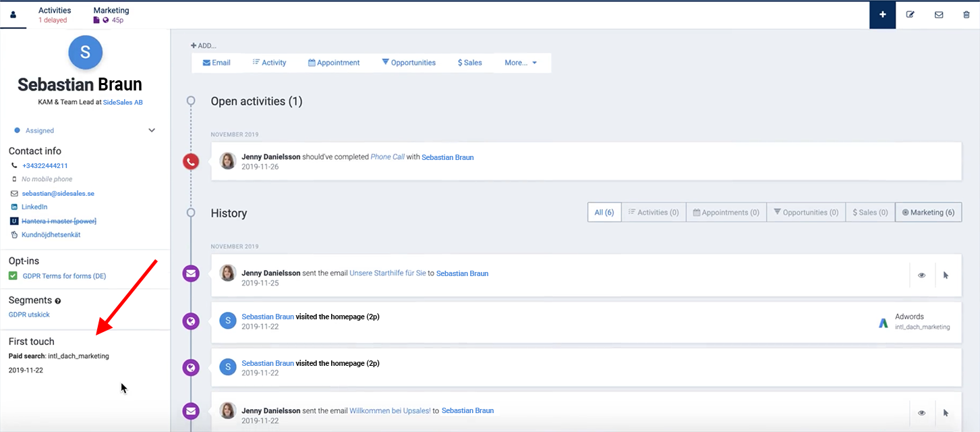Click cursor icon on Willkommen bei Upsales row
This screenshot has width=980, height=432.
coord(946,412)
